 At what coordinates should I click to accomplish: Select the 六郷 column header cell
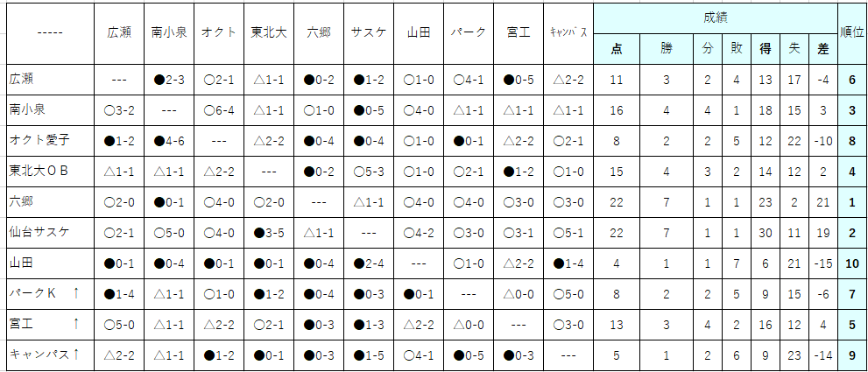[x=319, y=33]
